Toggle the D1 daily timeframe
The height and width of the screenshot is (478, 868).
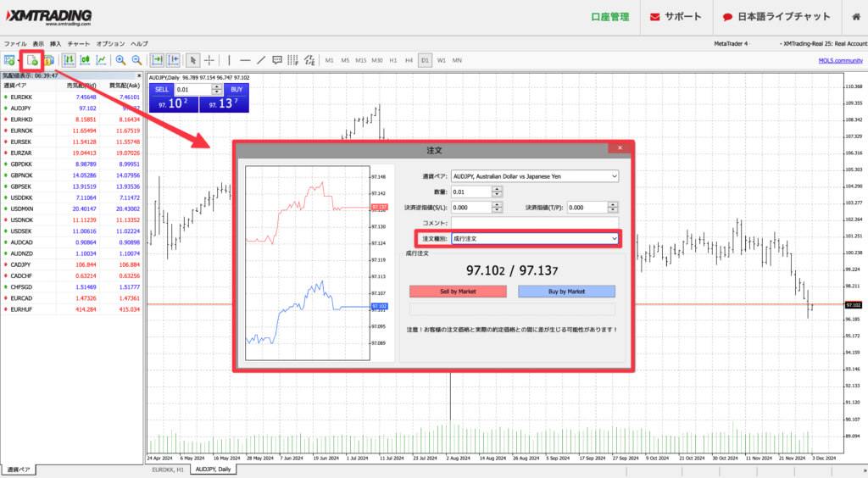425,60
